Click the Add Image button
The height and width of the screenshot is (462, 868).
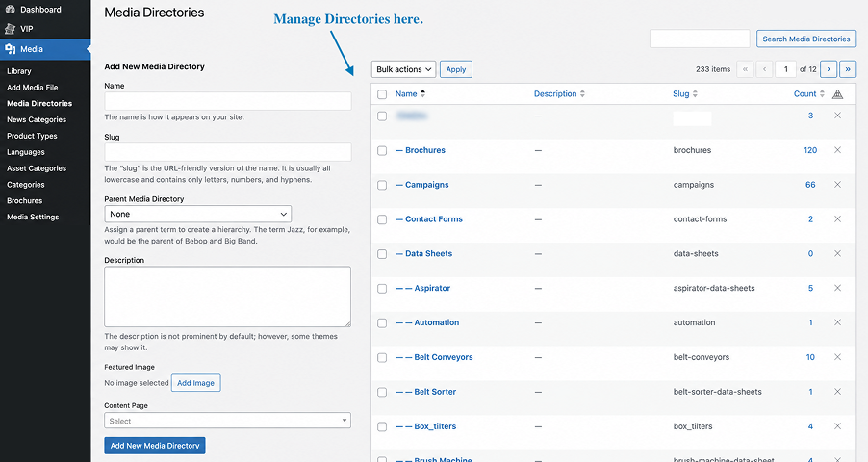pos(195,383)
